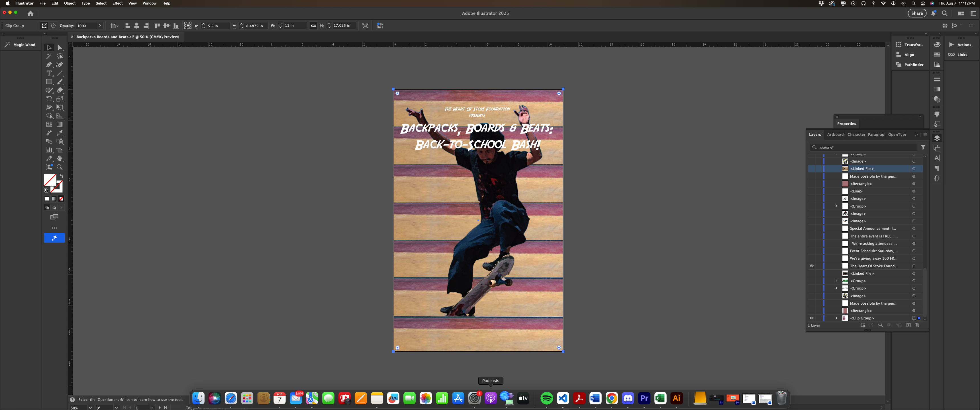This screenshot has height=410, width=980.
Task: Click the blue generative sparkle button
Action: click(x=54, y=238)
